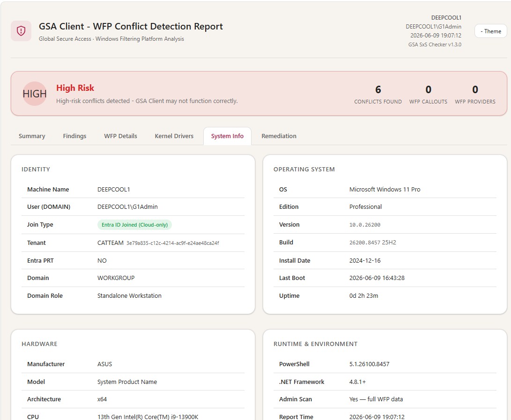Click the IDENTITY card heading

pos(36,169)
